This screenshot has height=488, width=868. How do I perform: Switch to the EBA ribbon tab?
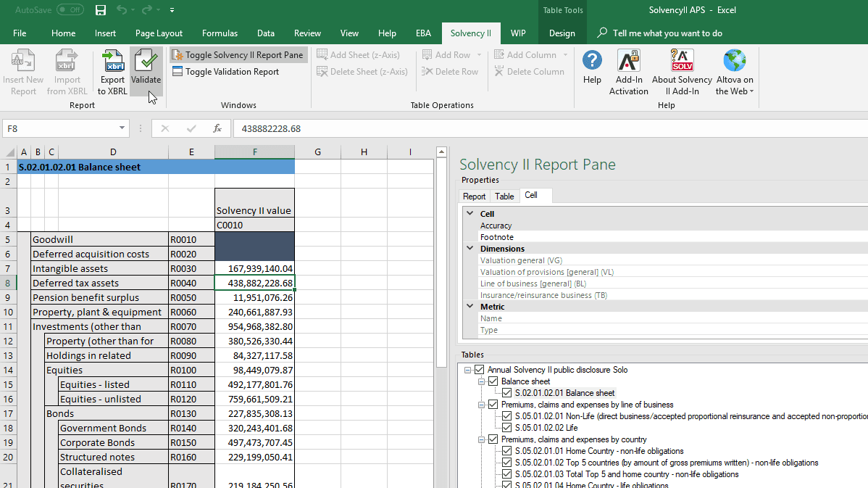pyautogui.click(x=423, y=33)
